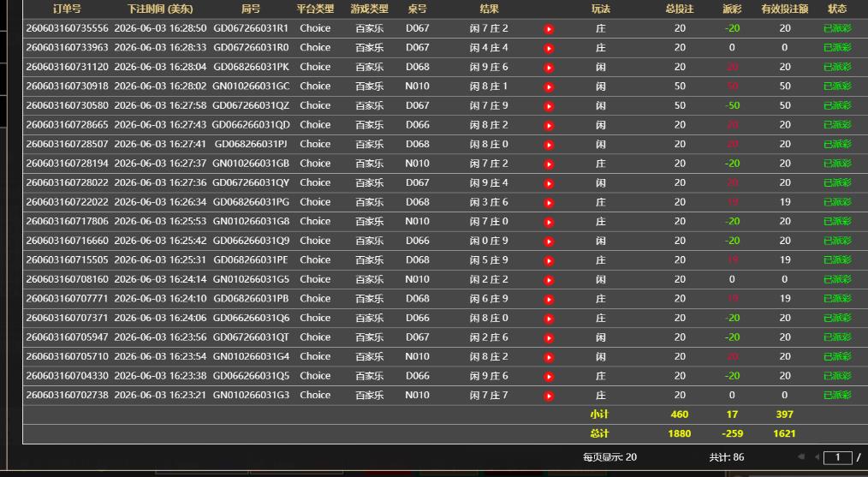Image resolution: width=868 pixels, height=477 pixels.
Task: Play replay for round GN010266031G3
Action: (x=549, y=397)
